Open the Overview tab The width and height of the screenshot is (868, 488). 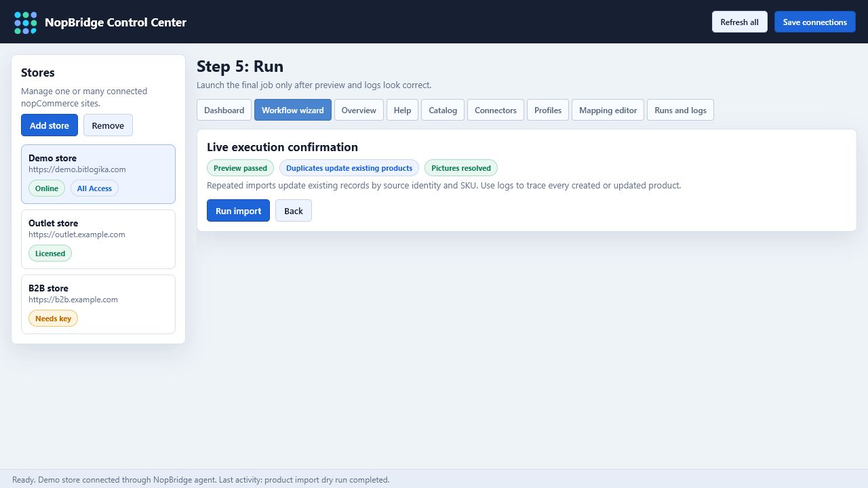359,110
